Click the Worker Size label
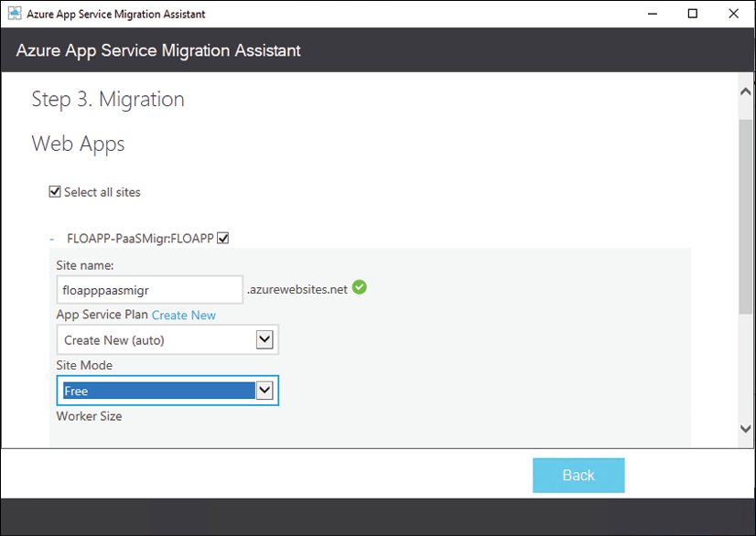756x536 pixels. pyautogui.click(x=89, y=416)
